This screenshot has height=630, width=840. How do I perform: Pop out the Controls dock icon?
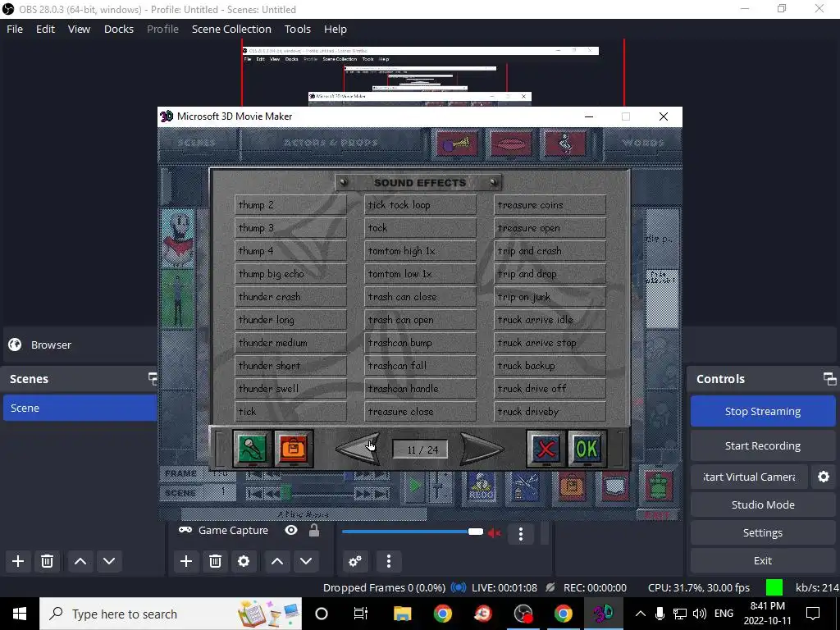tap(829, 379)
